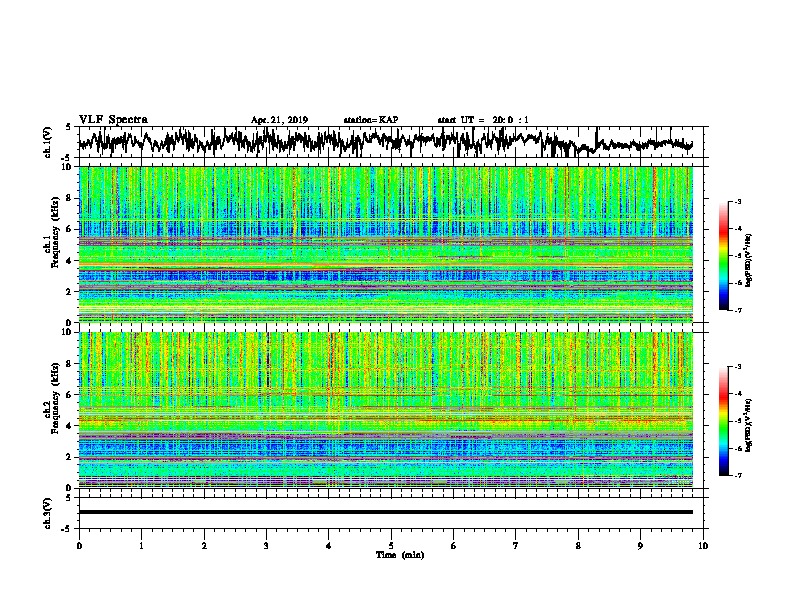Click the "-3" label on ch.1 color scale

click(738, 202)
